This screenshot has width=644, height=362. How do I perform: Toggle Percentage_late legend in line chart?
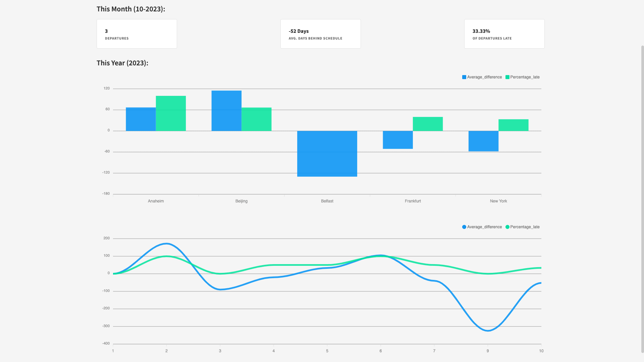523,227
